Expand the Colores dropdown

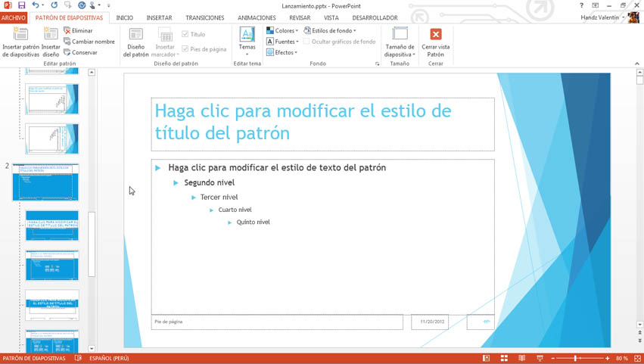point(282,31)
